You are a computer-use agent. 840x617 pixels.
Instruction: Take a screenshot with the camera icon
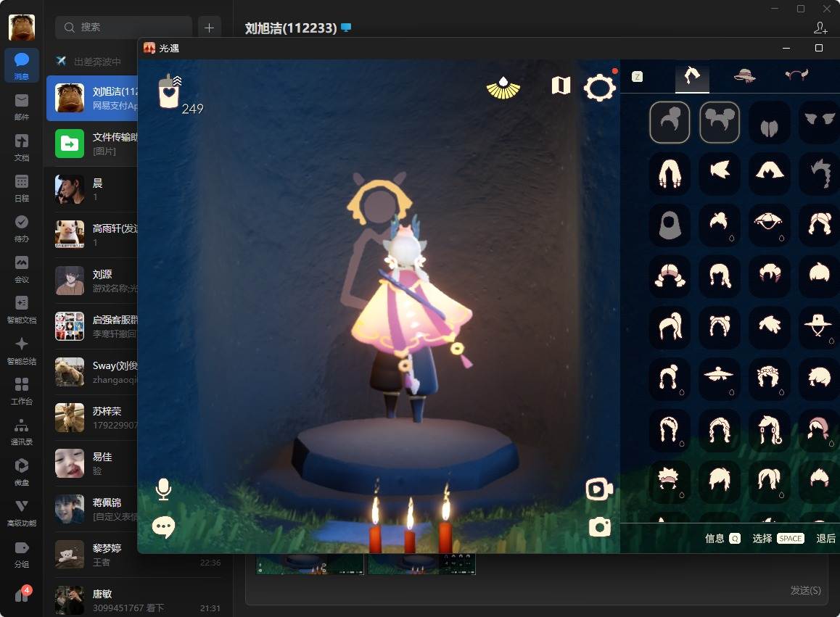599,528
